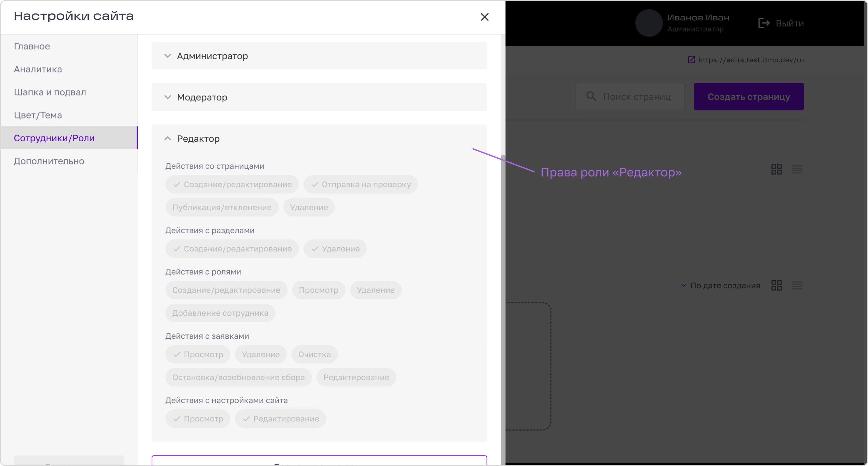868x466 pixels.
Task: Click the magnifier icon in page search
Action: tap(591, 96)
